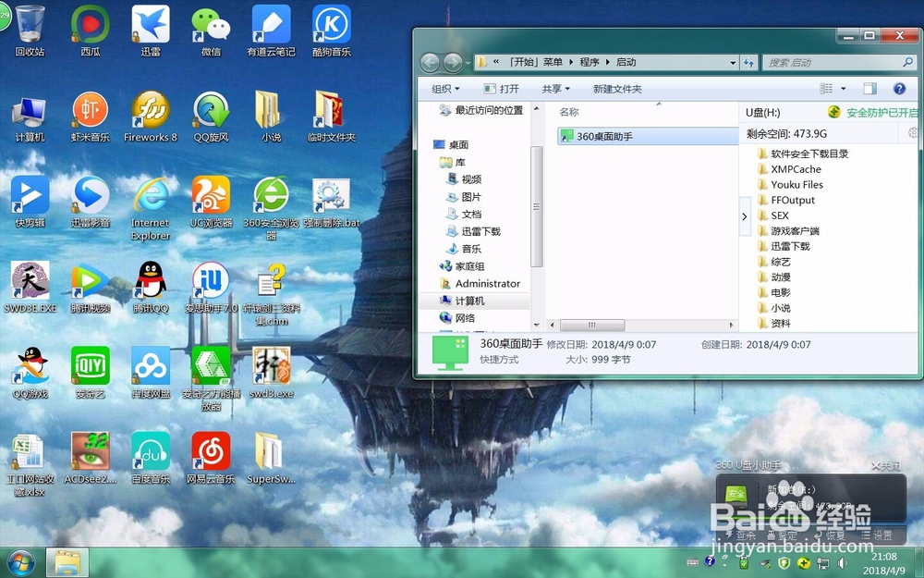
Task: Open the 迅雷下载 folder in the drive list
Action: 788,246
